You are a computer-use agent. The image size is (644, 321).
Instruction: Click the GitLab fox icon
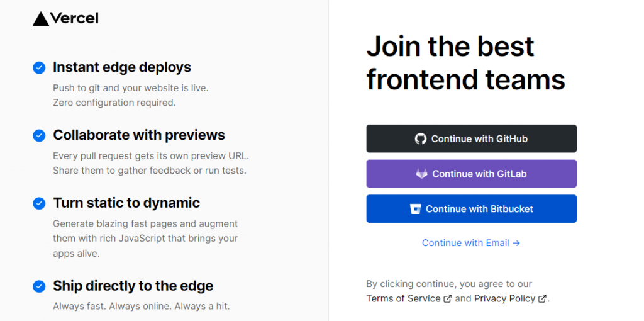[421, 174]
